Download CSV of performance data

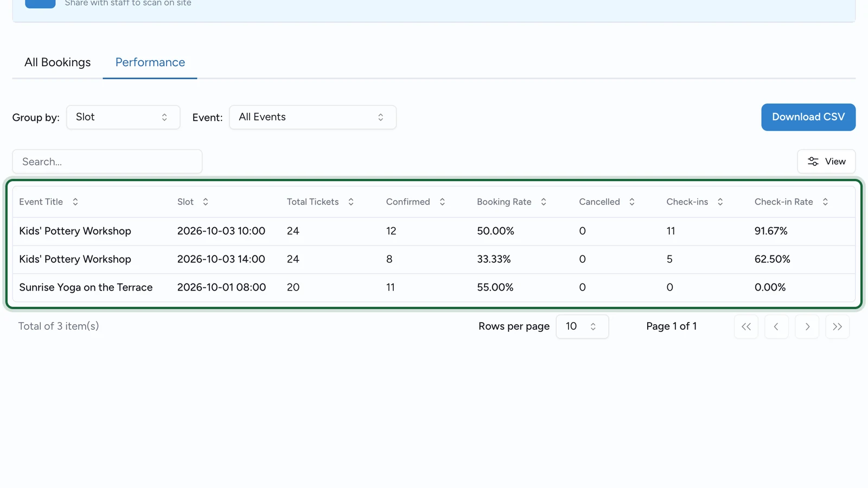808,117
